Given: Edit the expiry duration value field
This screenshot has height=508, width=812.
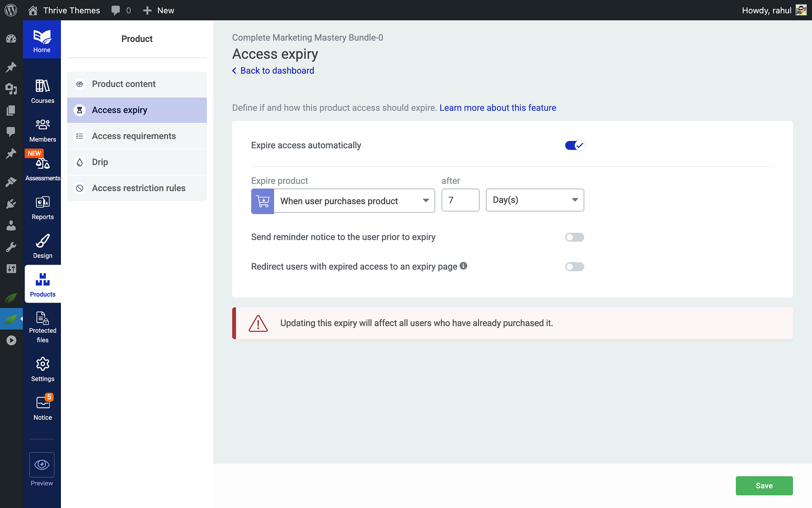Looking at the screenshot, I should [460, 200].
